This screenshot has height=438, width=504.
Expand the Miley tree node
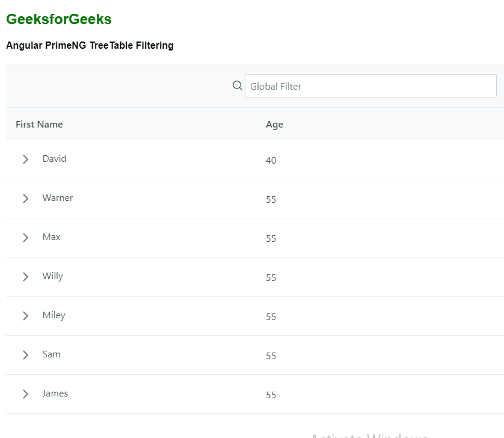pos(25,316)
